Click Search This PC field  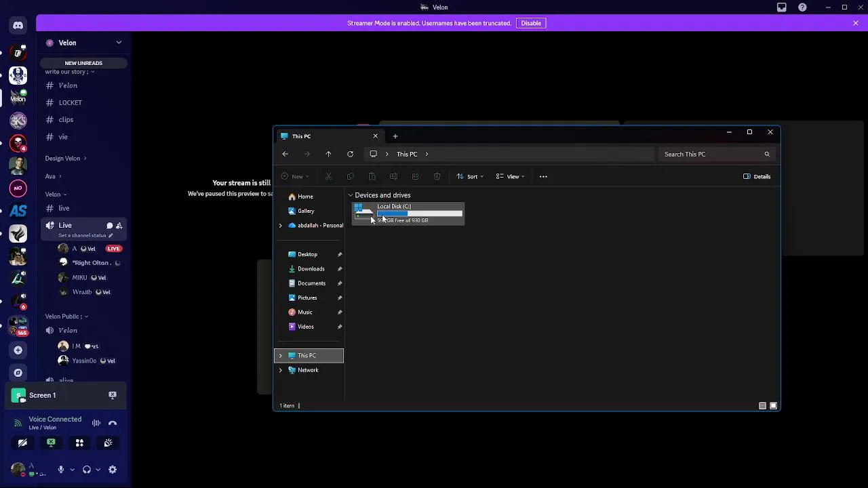click(x=716, y=155)
